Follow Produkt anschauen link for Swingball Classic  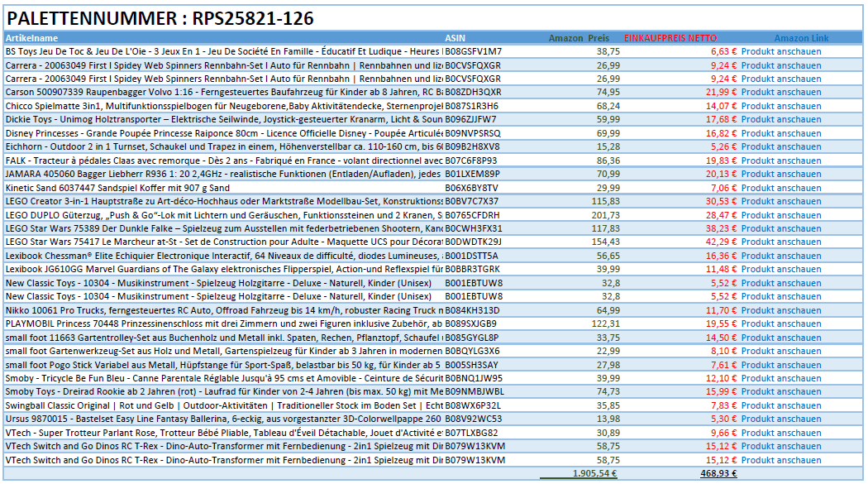pyautogui.click(x=780, y=405)
